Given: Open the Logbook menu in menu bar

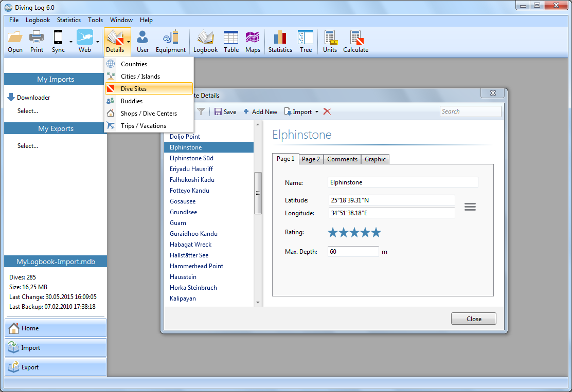Looking at the screenshot, I should click(38, 20).
